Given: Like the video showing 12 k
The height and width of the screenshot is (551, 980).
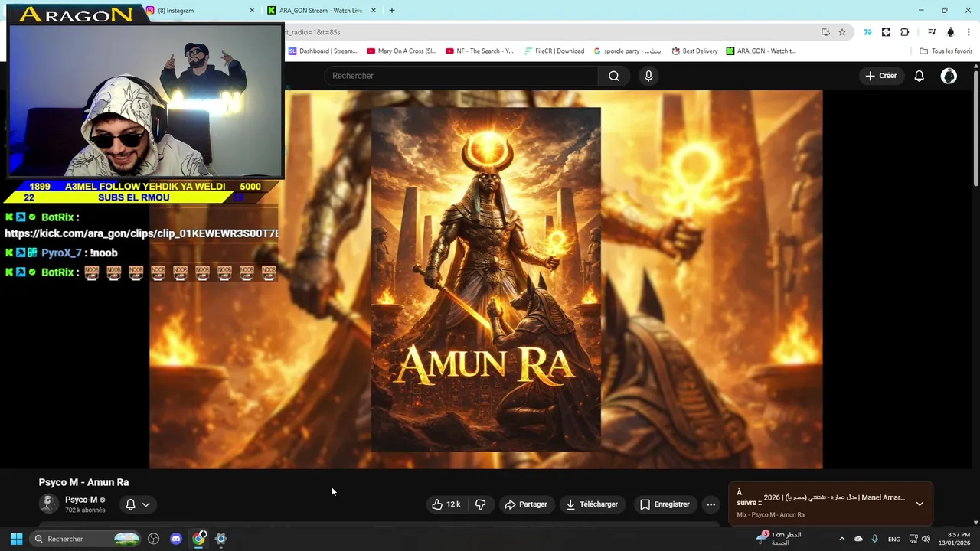Looking at the screenshot, I should 446,504.
